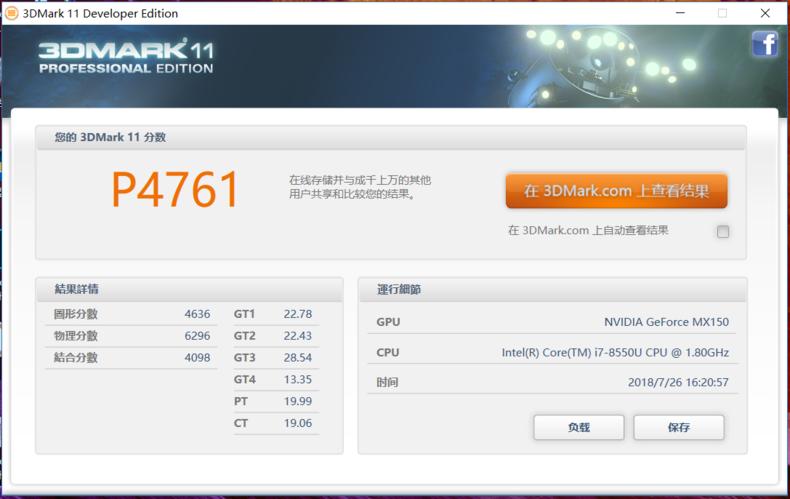The height and width of the screenshot is (499, 790).
Task: Click the Facebook share icon
Action: tap(765, 44)
